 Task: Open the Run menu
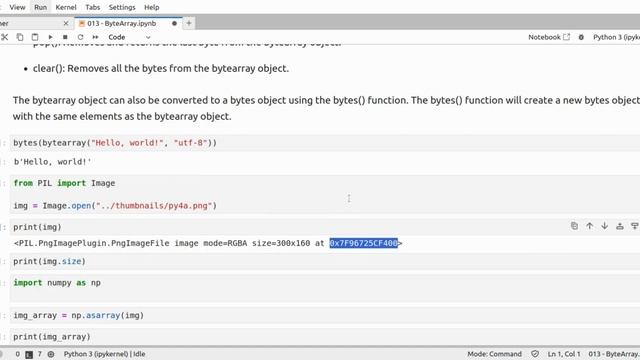point(40,7)
